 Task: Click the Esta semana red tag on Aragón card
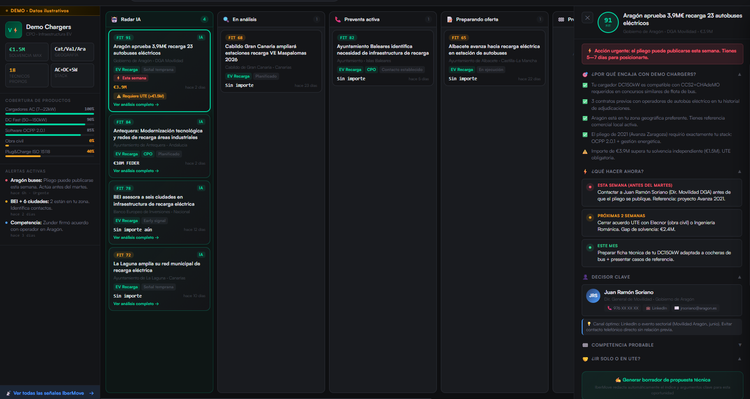click(131, 78)
